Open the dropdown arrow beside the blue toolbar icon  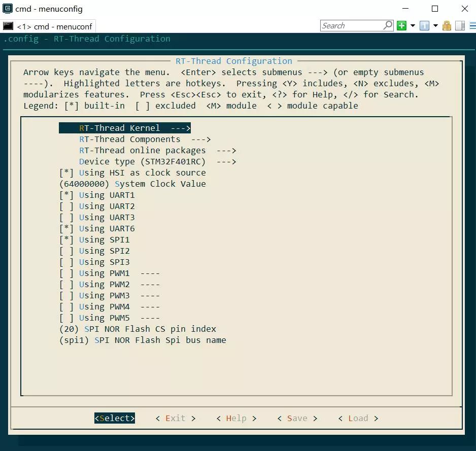pyautogui.click(x=435, y=26)
